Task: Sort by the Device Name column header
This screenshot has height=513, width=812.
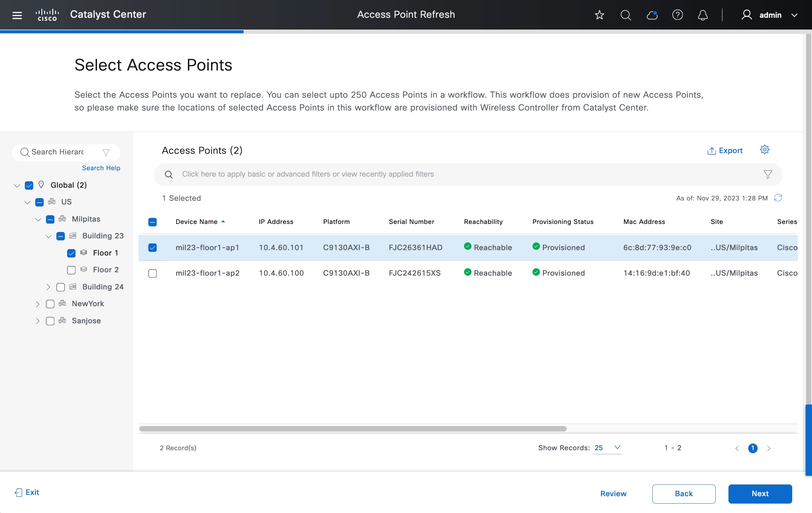Action: (196, 222)
